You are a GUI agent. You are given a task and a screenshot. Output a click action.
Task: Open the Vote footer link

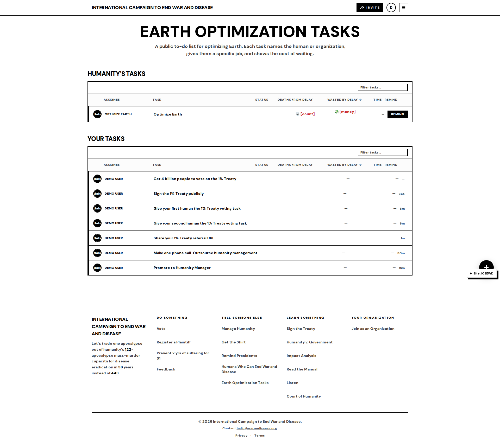click(x=161, y=329)
